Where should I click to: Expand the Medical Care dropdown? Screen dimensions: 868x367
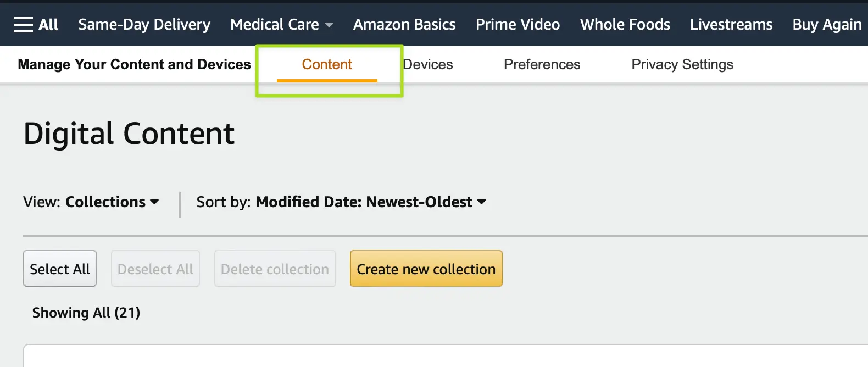(281, 25)
